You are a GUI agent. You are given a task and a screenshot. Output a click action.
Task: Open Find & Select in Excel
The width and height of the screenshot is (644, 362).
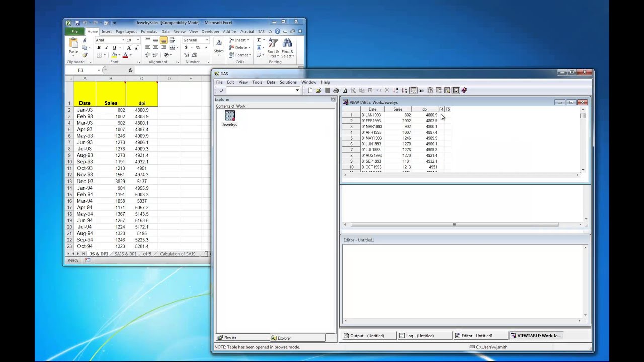click(x=287, y=48)
